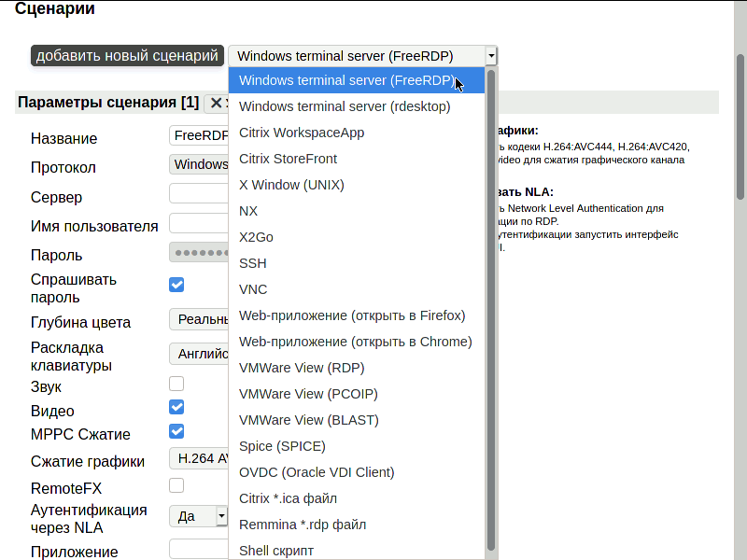Uncheck the Видео checkbox
This screenshot has height=560, width=747.
(176, 407)
